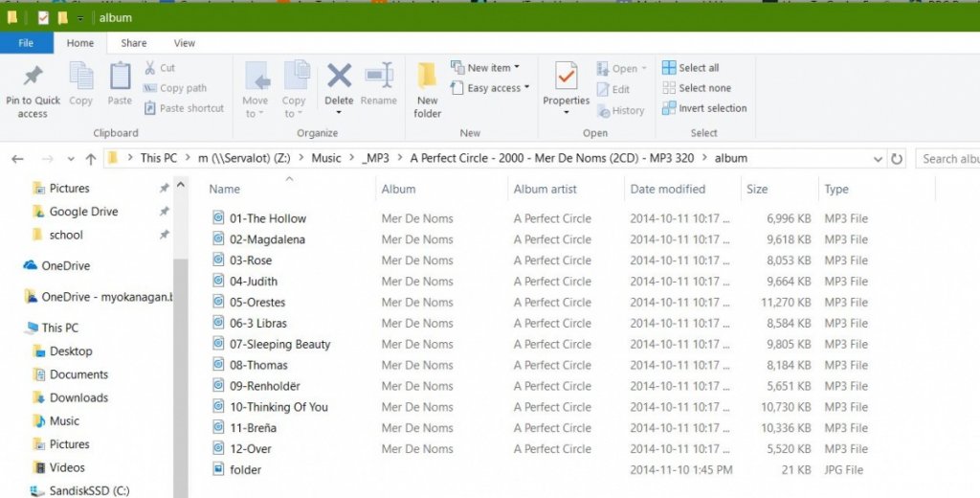Open OneDrive in navigation pane

(56, 265)
